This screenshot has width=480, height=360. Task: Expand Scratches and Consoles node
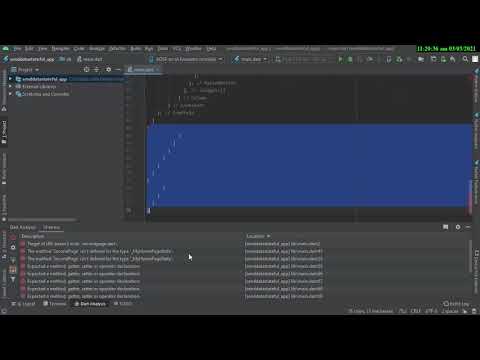tap(10, 94)
